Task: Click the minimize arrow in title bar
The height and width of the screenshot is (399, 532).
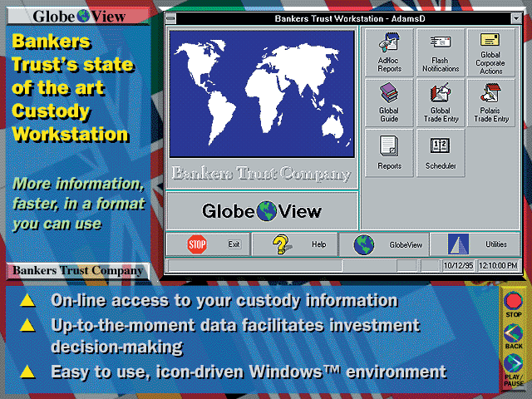Action: pyautogui.click(x=515, y=17)
